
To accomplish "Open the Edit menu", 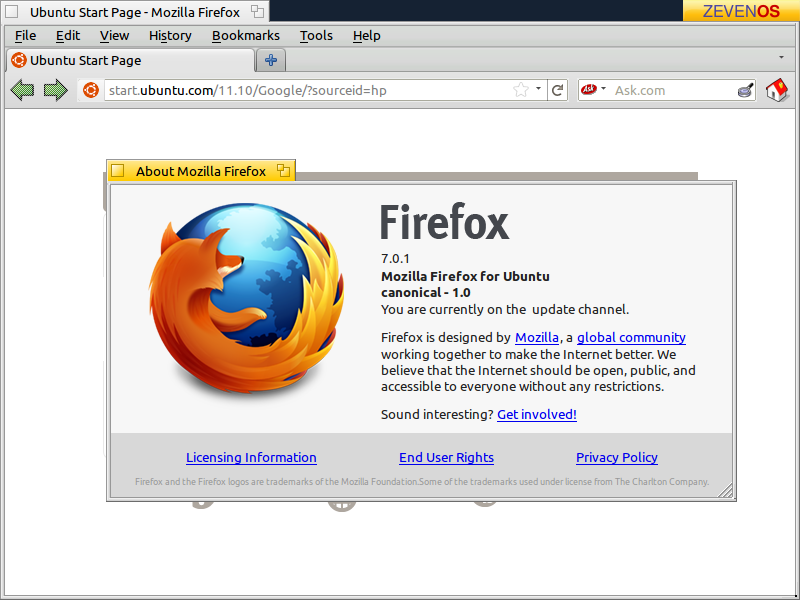I will [68, 36].
